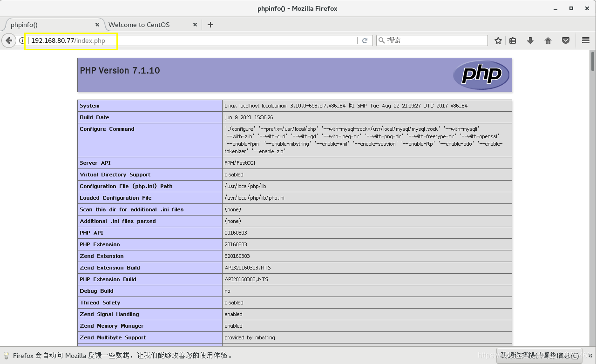The image size is (596, 364).
Task: Go back with the back arrow button
Action: tap(8, 40)
